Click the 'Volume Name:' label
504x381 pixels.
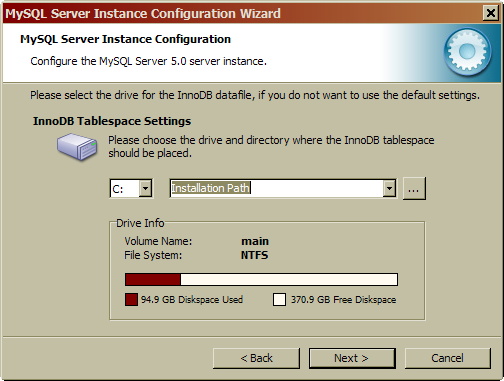158,241
